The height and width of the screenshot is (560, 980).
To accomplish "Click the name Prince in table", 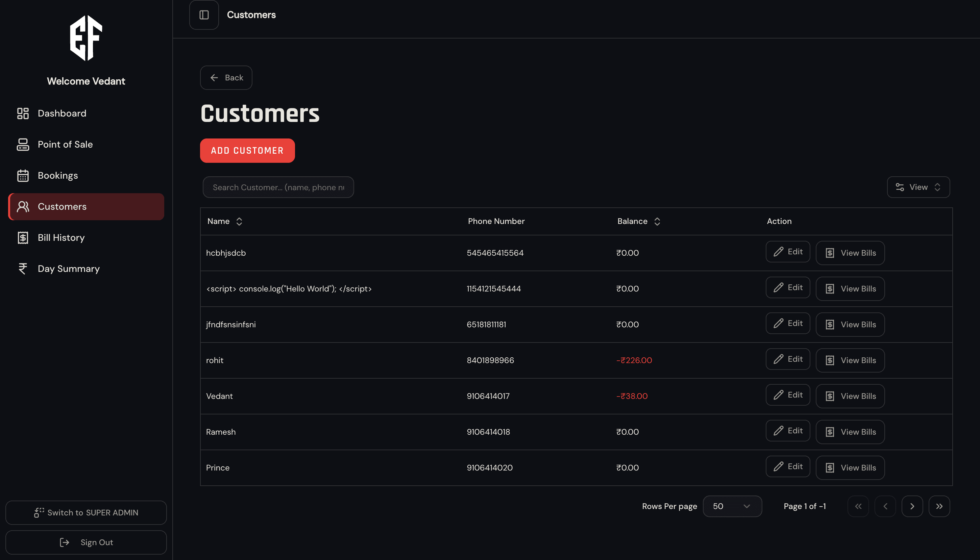I will tap(218, 468).
